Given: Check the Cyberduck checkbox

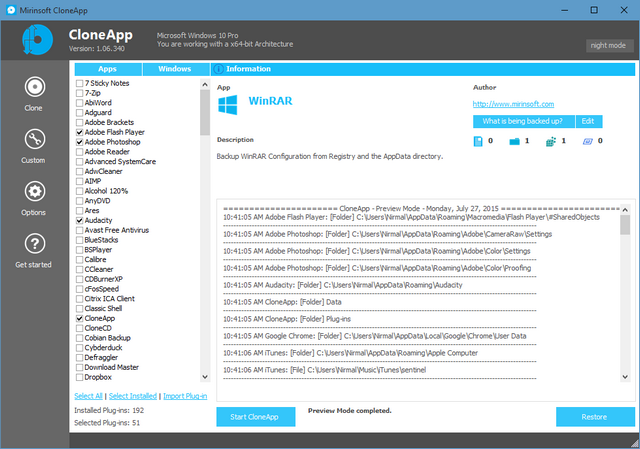Looking at the screenshot, I should 80,348.
